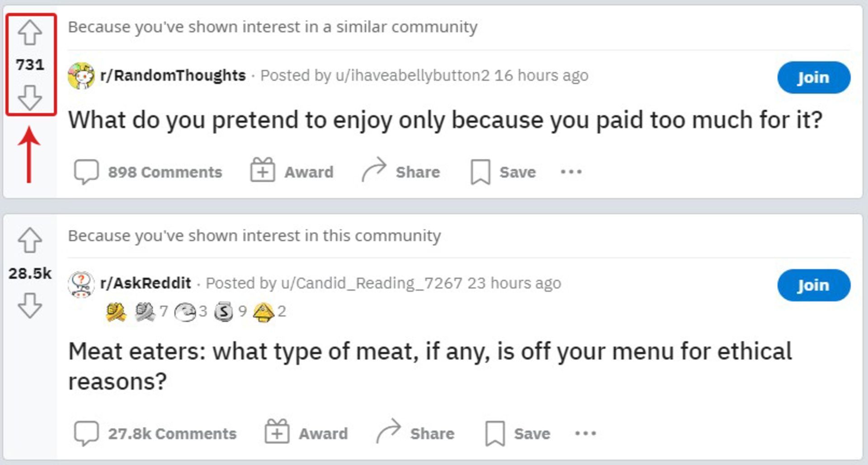Join the r/RandomThoughts community
The image size is (868, 465).
814,77
